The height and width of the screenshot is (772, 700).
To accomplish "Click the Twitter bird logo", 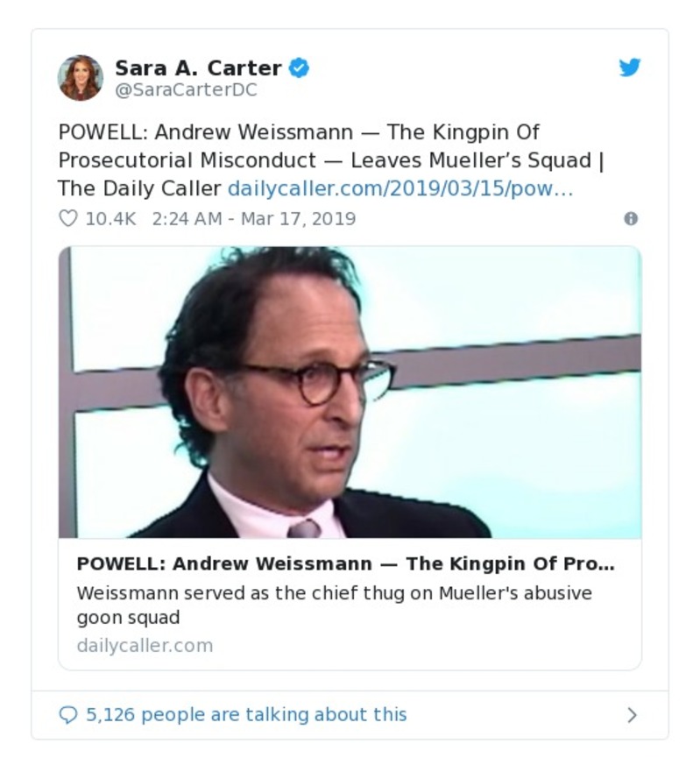I will coord(630,67).
